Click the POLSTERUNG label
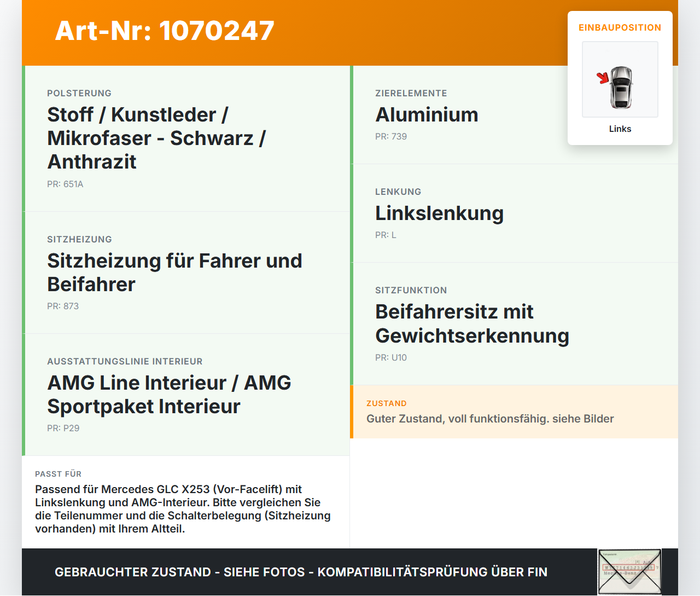Screen dimensions: 700x596 click(79, 93)
